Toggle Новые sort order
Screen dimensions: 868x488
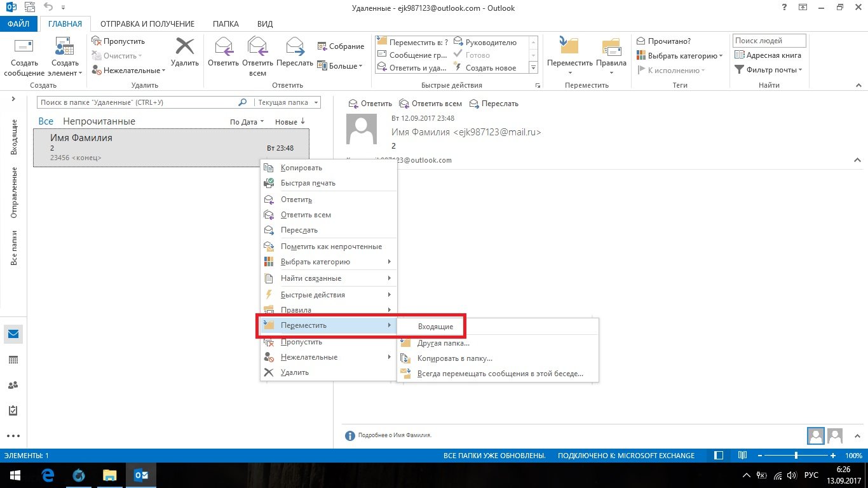290,122
